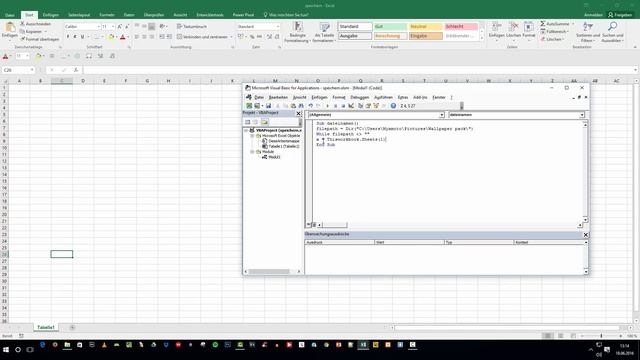Click the Einfügen paste icon in Excel
640x360 pixels.
pos(9,28)
